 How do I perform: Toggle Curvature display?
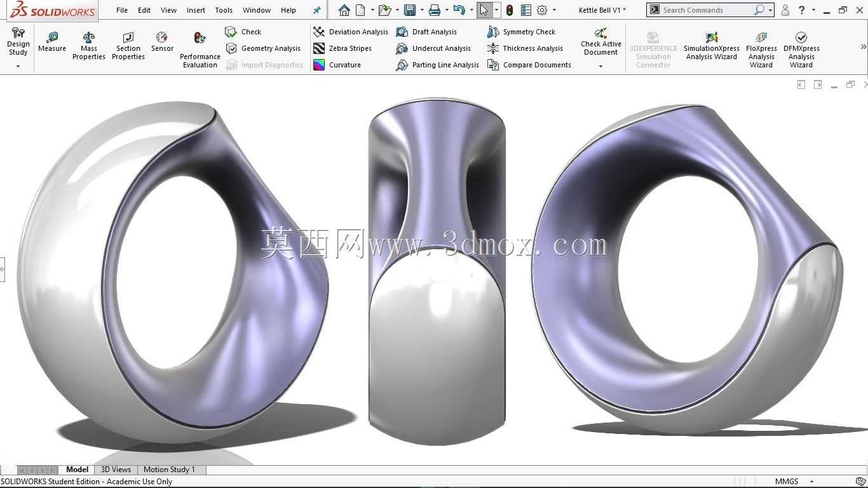(337, 65)
